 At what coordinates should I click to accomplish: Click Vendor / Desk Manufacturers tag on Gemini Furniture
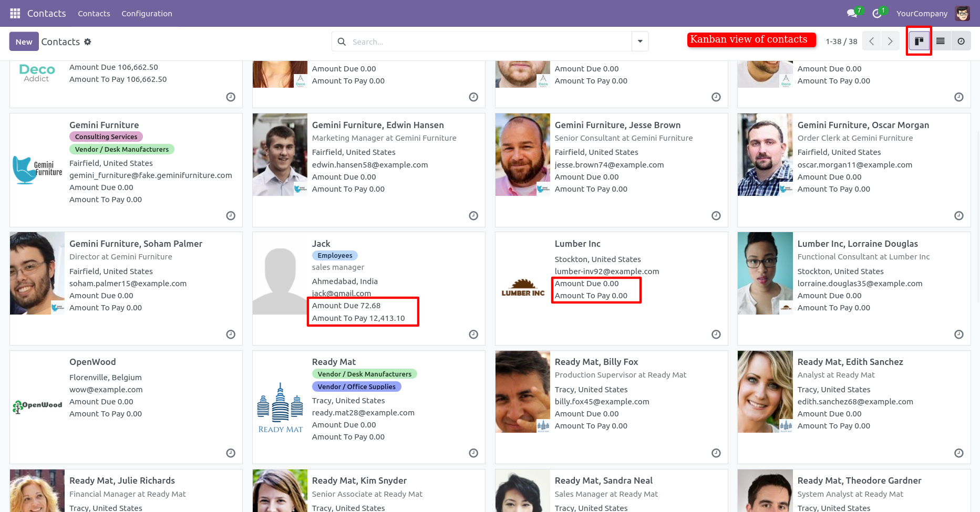(122, 149)
